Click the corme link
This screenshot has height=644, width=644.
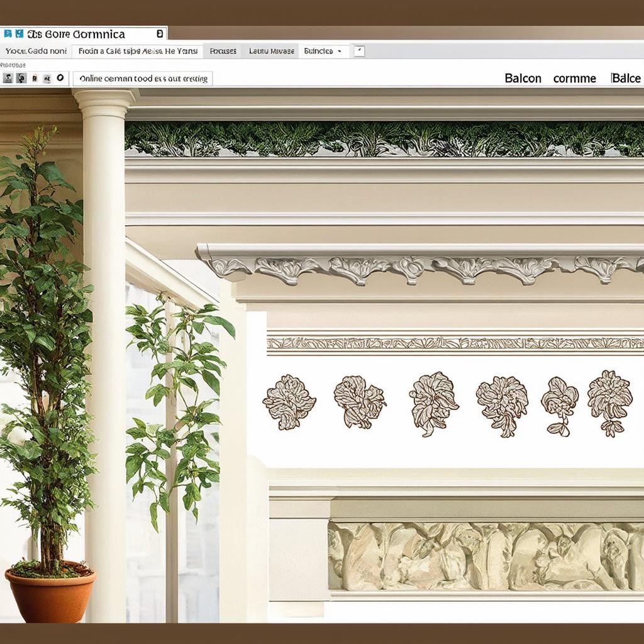point(574,78)
